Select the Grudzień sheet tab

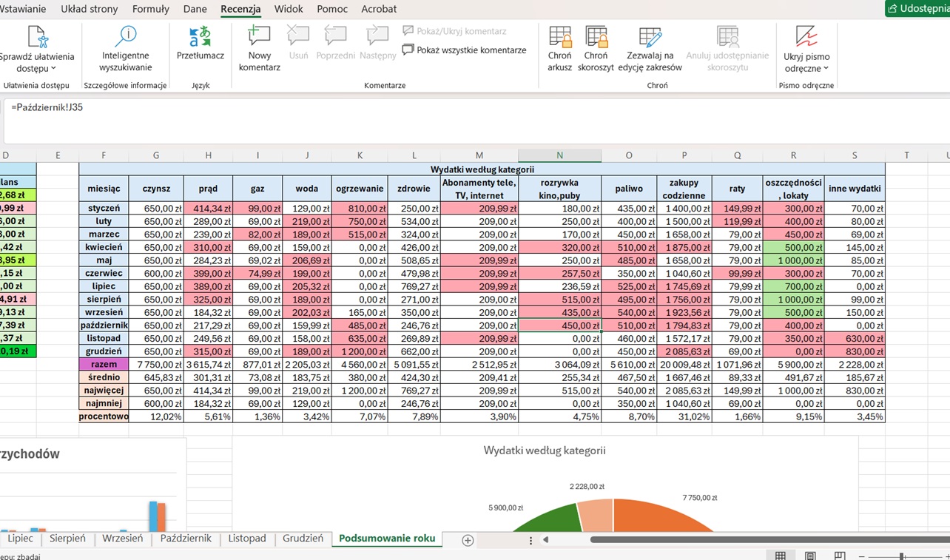(303, 539)
